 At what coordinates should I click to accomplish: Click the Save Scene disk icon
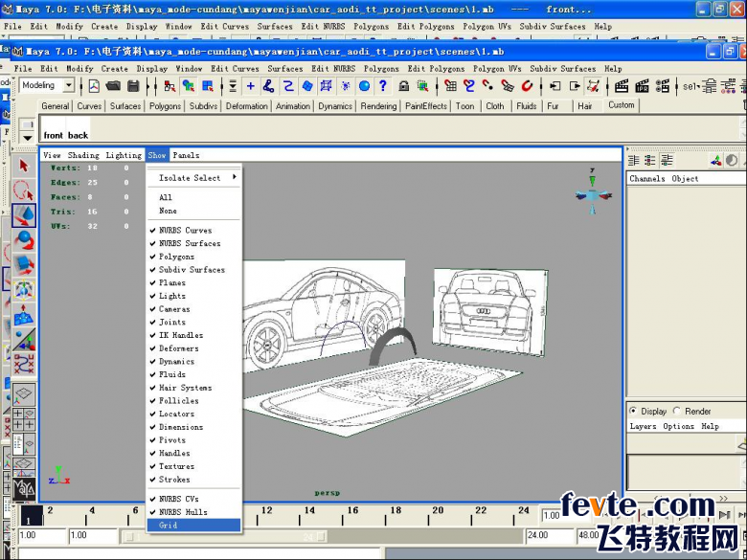tap(133, 86)
